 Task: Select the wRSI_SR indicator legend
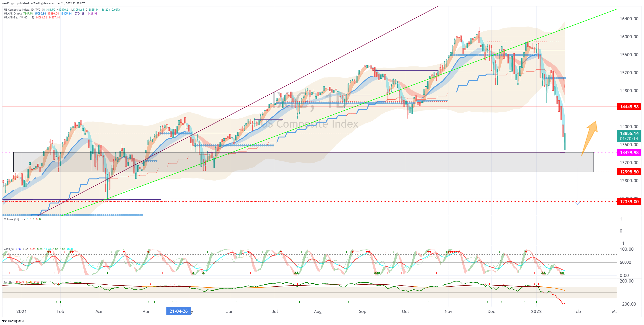click(9, 249)
